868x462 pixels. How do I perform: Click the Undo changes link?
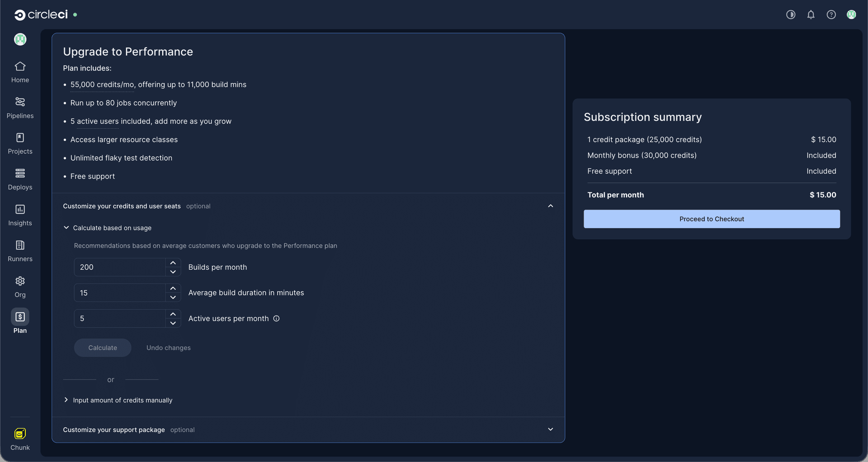click(x=168, y=348)
